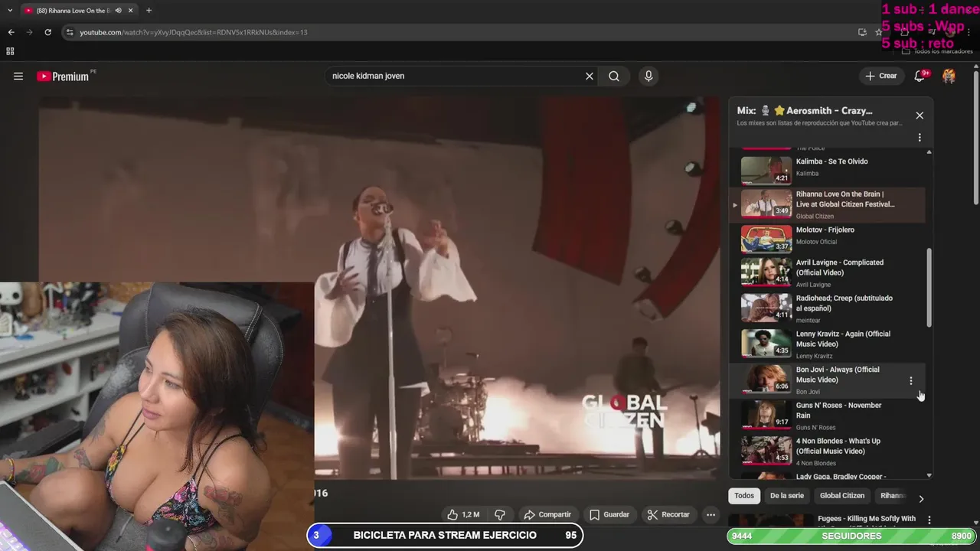Viewport: 980px width, 551px height.
Task: Open Lenny Kravitz - Again title
Action: [x=843, y=339]
